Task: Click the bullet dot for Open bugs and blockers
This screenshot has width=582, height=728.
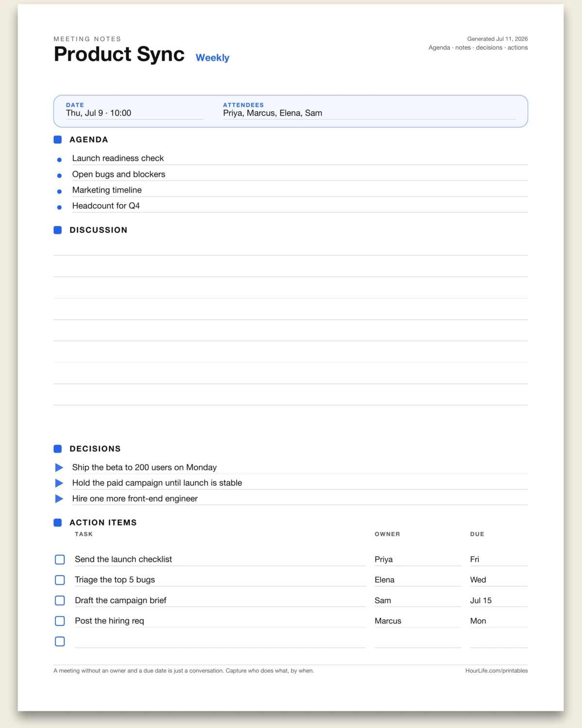Action: (59, 176)
